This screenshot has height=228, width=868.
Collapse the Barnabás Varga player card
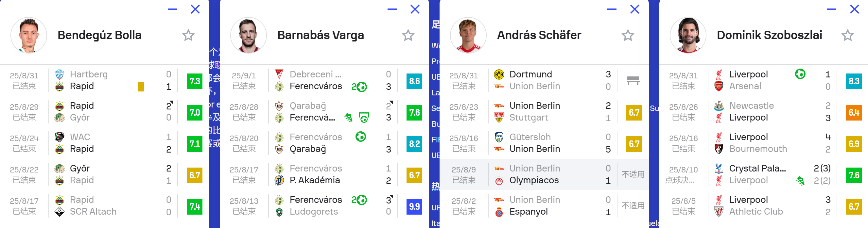tap(392, 9)
